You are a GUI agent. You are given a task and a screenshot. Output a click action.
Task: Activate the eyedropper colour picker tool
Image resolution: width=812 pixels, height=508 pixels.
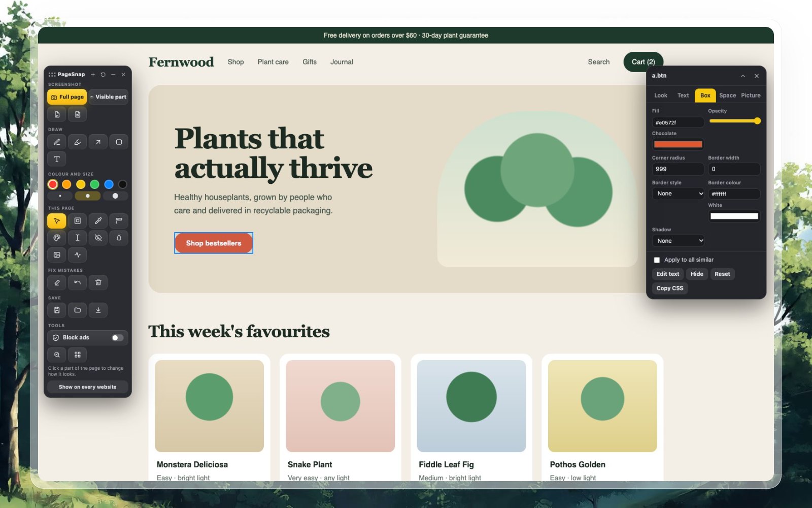[98, 221]
